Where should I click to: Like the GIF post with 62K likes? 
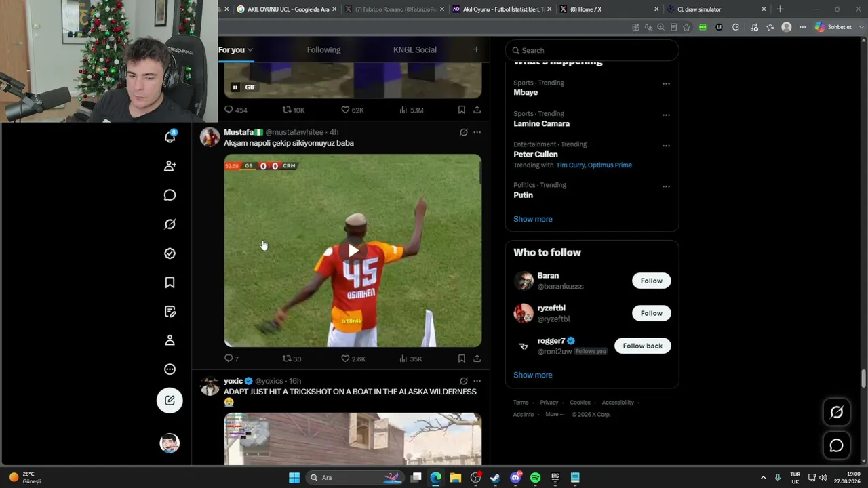[353, 110]
